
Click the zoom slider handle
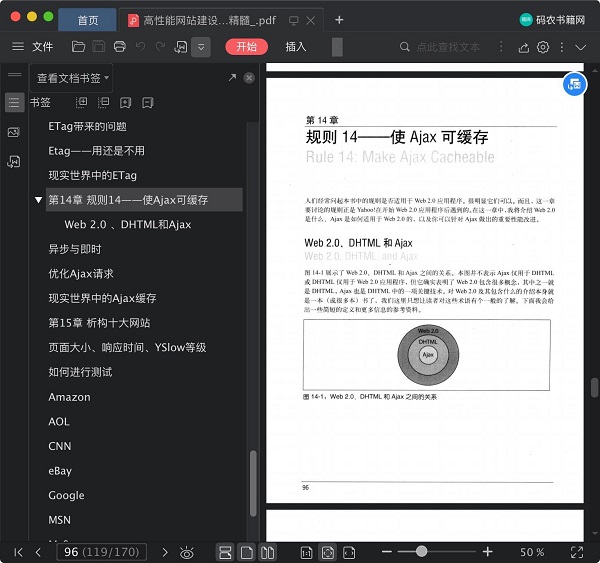421,552
